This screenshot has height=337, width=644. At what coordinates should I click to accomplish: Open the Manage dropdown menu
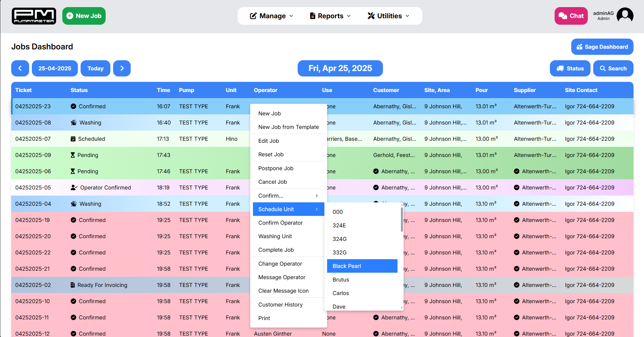271,16
